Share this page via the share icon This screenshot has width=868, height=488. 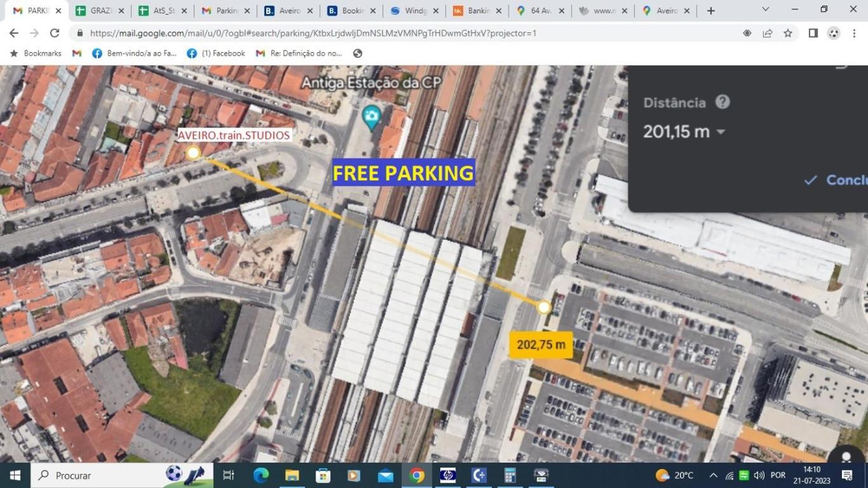pos(768,33)
